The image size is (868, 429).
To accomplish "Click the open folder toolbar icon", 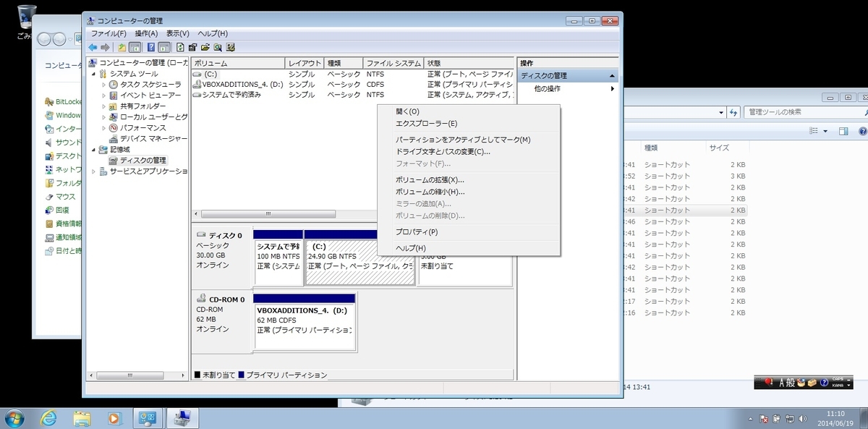I will click(205, 47).
